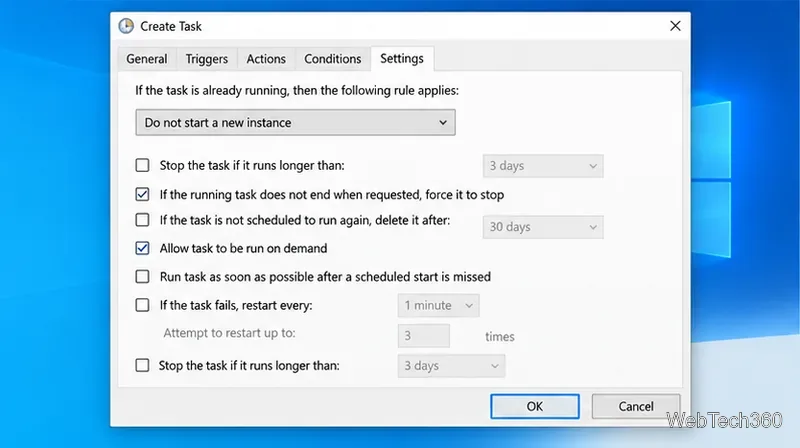
Task: Click the 'Attempt to restart up to:' label
Action: click(229, 333)
